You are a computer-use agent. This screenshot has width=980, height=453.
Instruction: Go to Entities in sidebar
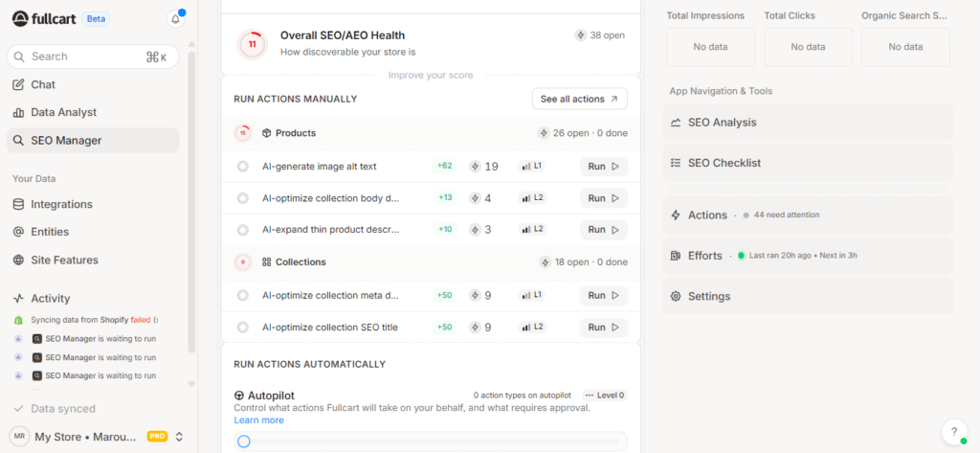(x=51, y=232)
